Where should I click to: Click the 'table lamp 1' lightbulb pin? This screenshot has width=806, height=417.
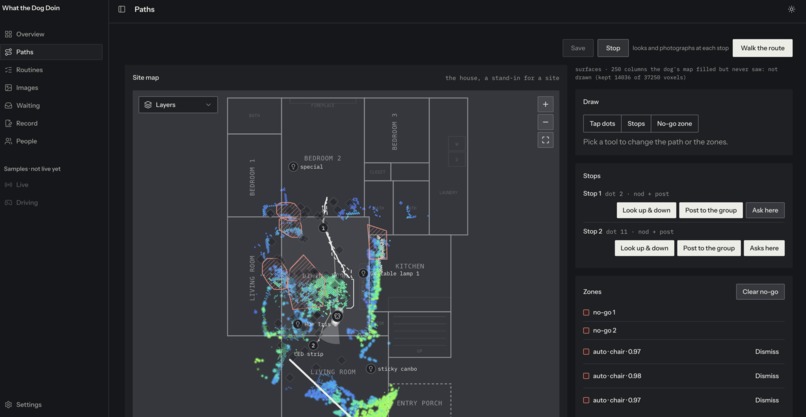[x=363, y=273]
